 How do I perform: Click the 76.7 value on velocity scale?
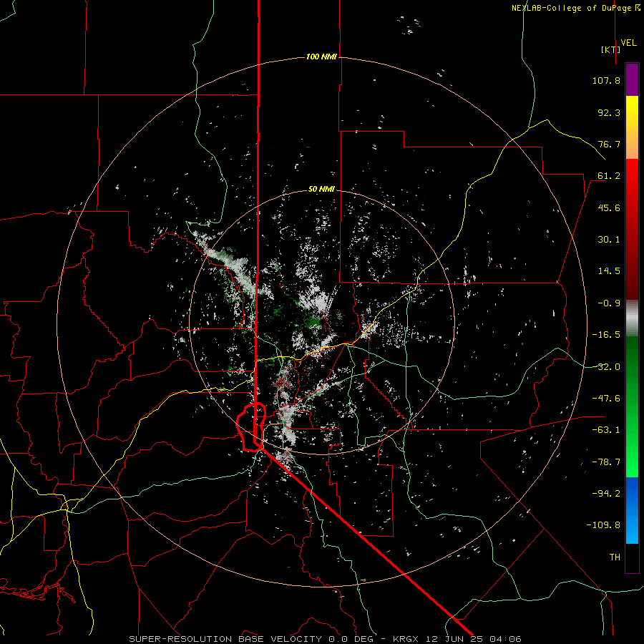click(609, 144)
